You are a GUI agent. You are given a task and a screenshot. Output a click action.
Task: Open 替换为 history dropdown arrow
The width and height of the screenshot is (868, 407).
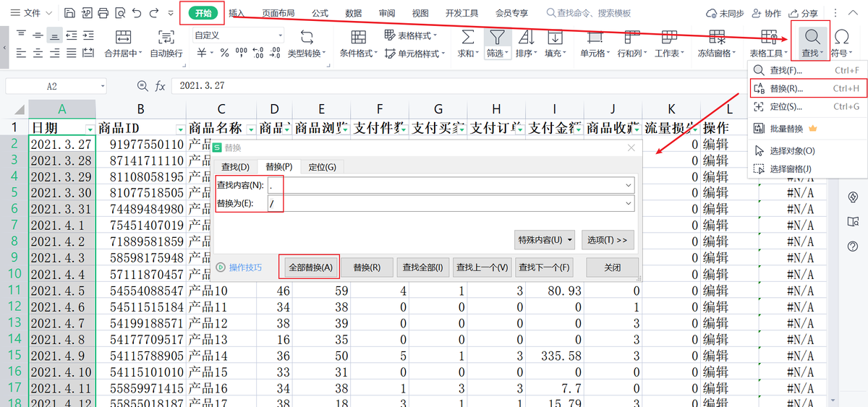tap(629, 204)
